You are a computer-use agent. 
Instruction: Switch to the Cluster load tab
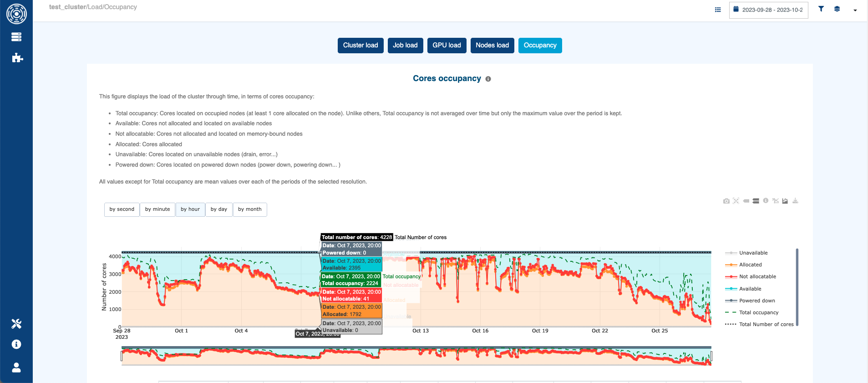[x=360, y=46]
